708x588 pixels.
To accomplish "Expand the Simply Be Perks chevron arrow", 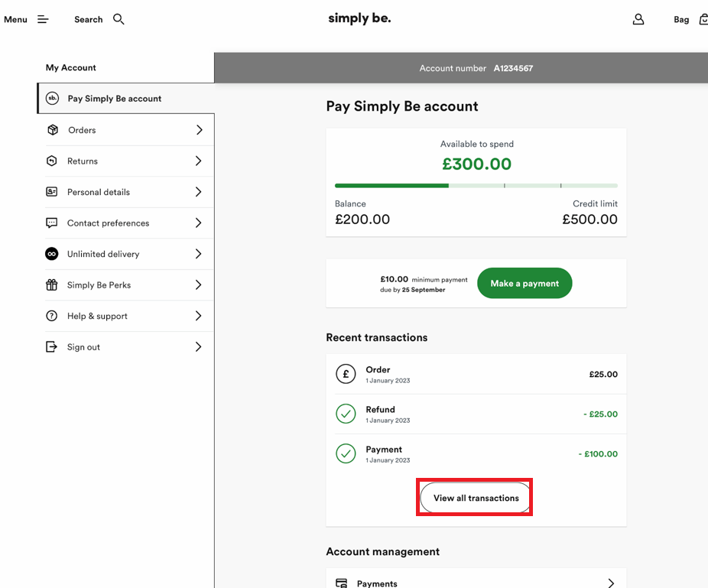I will pyautogui.click(x=198, y=284).
